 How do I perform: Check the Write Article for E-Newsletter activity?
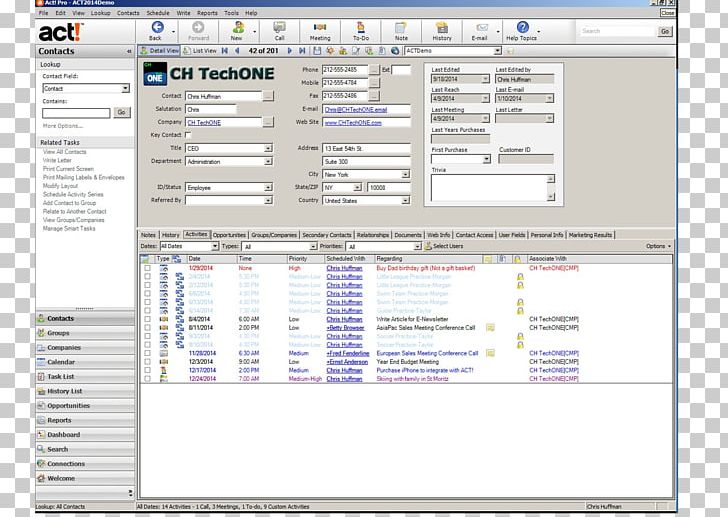pyautogui.click(x=147, y=319)
